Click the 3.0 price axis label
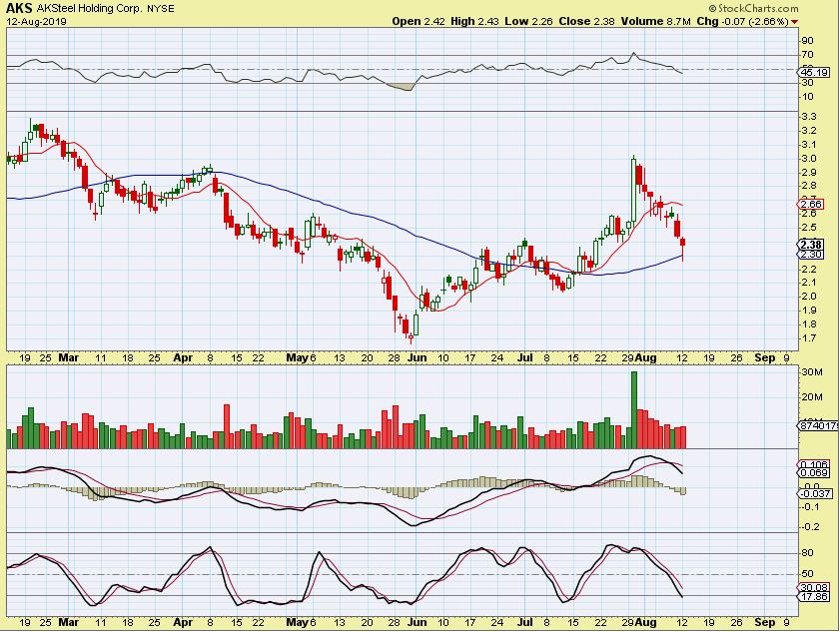Screen dimensions: 840x632 (809, 159)
